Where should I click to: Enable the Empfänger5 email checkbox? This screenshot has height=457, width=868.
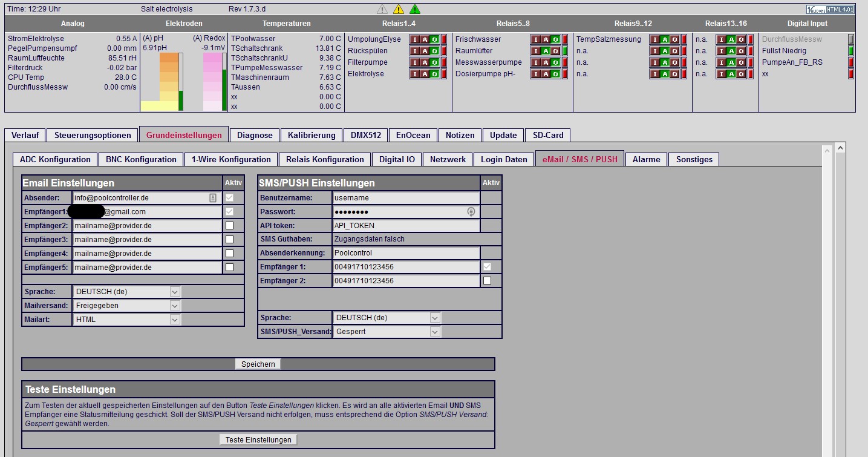coord(229,267)
